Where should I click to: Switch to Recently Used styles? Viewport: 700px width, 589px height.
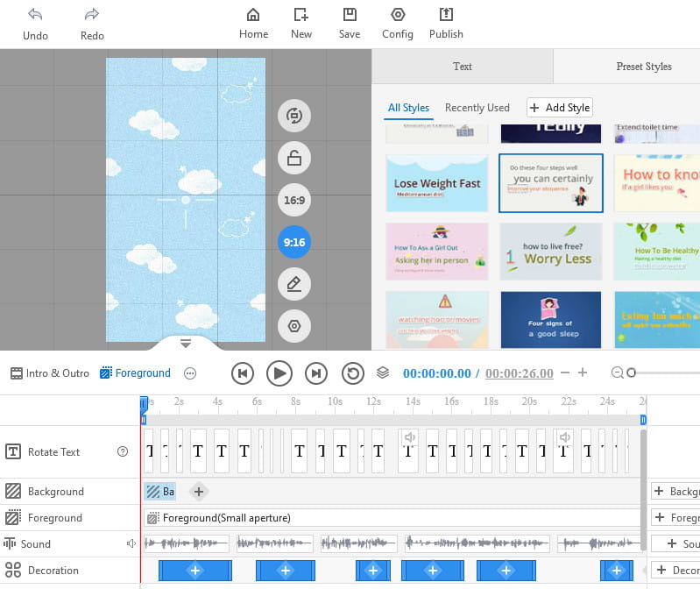point(477,108)
